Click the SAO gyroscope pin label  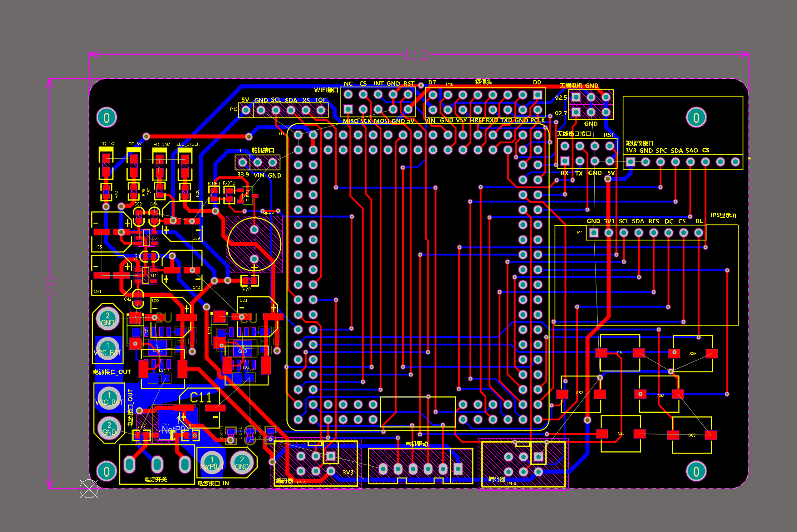692,151
